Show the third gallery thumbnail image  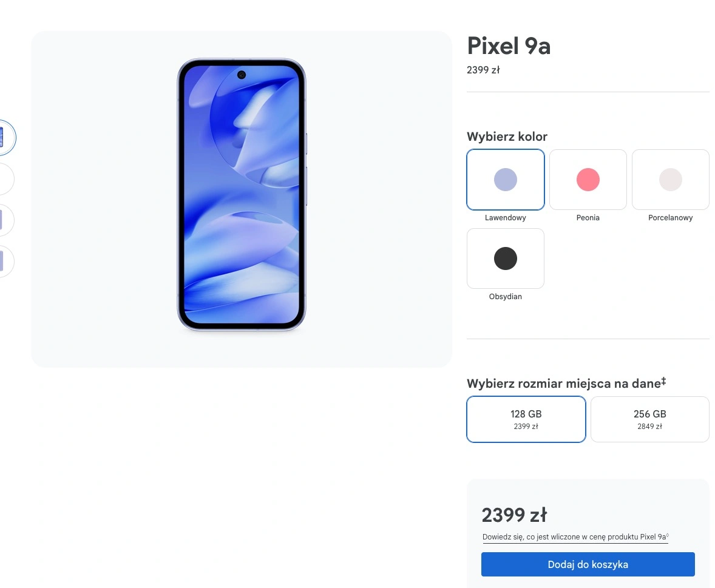tap(5, 220)
